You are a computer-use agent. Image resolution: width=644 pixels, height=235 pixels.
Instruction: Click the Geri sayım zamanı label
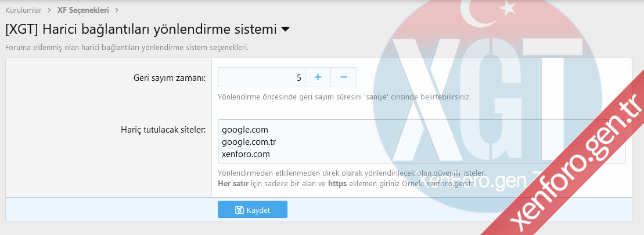pyautogui.click(x=169, y=78)
